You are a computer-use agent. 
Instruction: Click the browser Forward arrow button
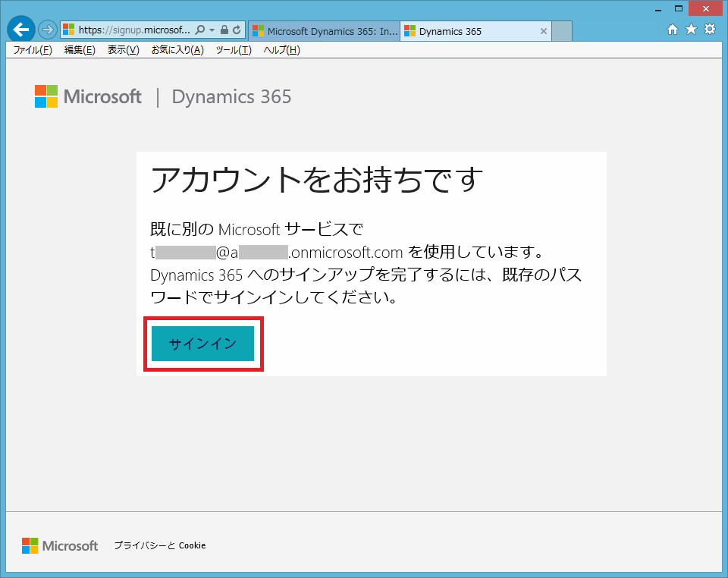47,30
